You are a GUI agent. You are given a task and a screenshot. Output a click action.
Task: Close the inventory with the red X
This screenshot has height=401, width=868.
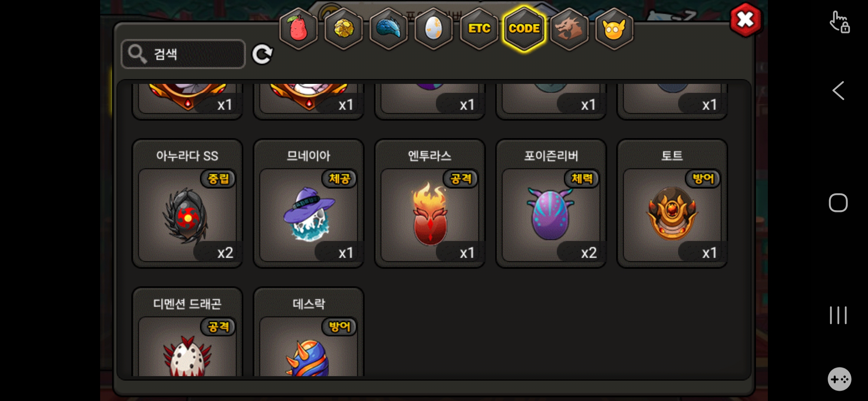(x=746, y=20)
